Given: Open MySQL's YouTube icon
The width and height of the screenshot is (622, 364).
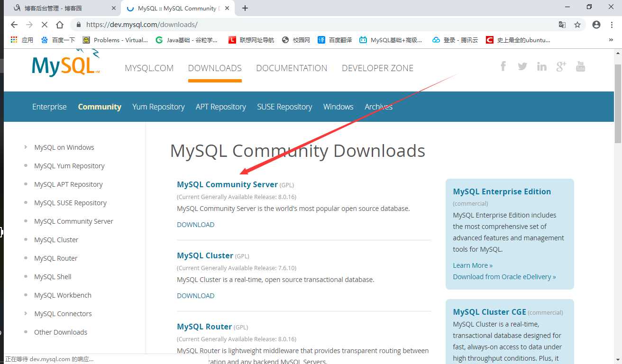Looking at the screenshot, I should [x=580, y=66].
